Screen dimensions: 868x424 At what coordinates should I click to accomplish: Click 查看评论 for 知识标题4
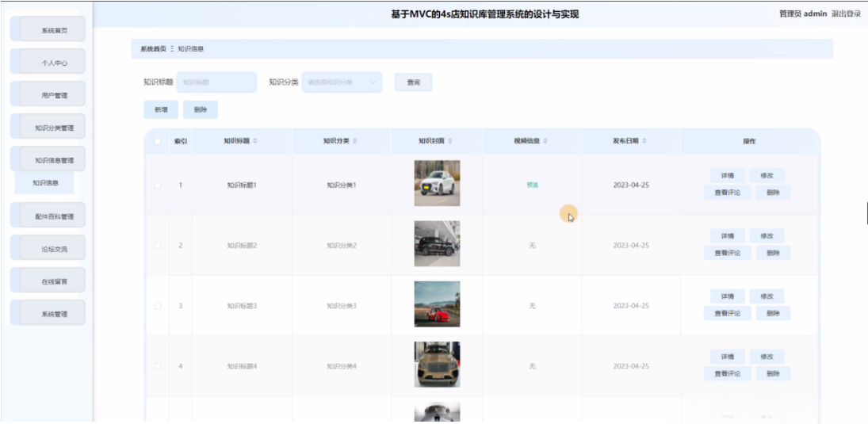tap(728, 373)
